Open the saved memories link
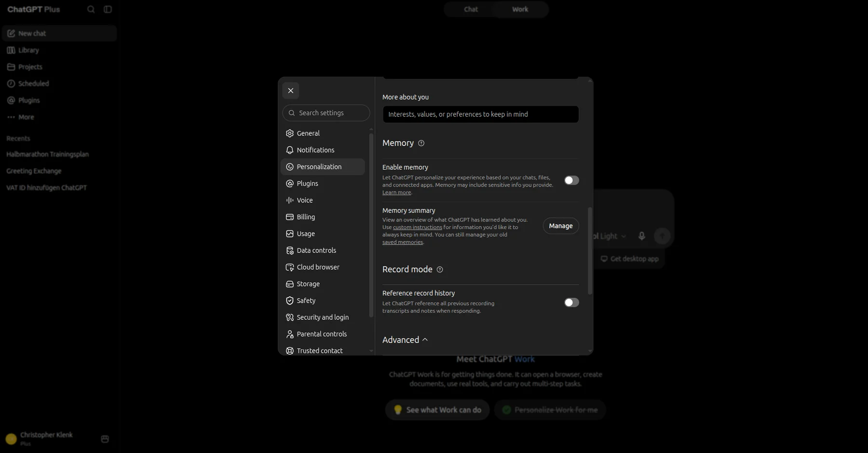The height and width of the screenshot is (453, 868). 403,242
